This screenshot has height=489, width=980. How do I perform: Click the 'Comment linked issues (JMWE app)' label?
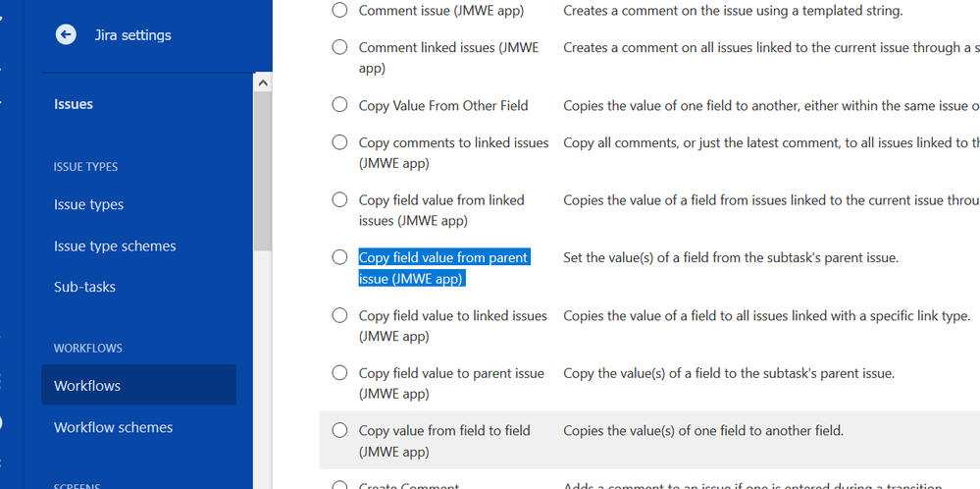click(448, 58)
